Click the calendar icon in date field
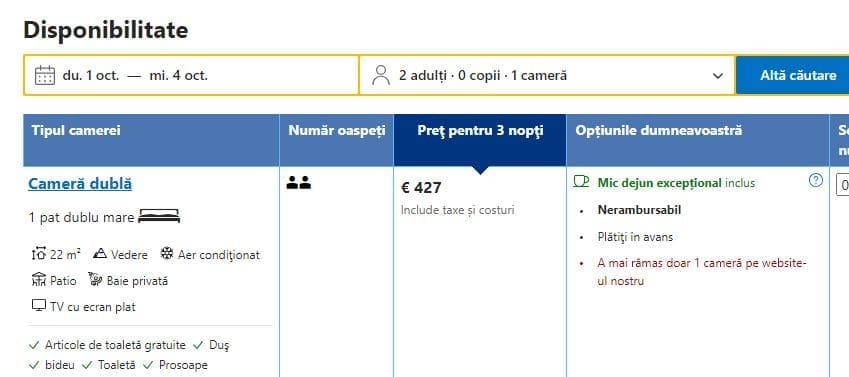 [45, 75]
